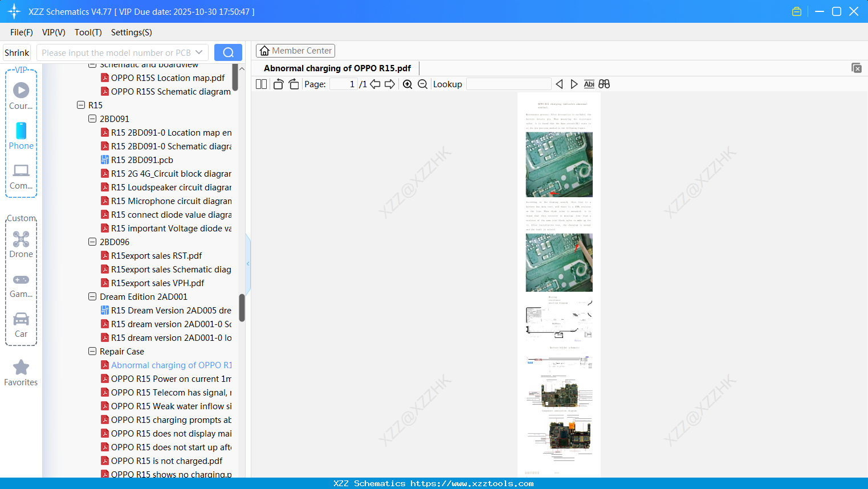The width and height of the screenshot is (868, 489).
Task: Zoom in on the PDF
Action: coord(407,84)
